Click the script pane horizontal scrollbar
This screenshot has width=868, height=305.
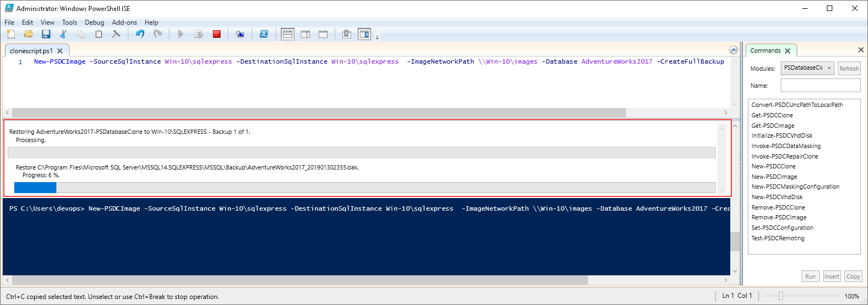[x=319, y=112]
